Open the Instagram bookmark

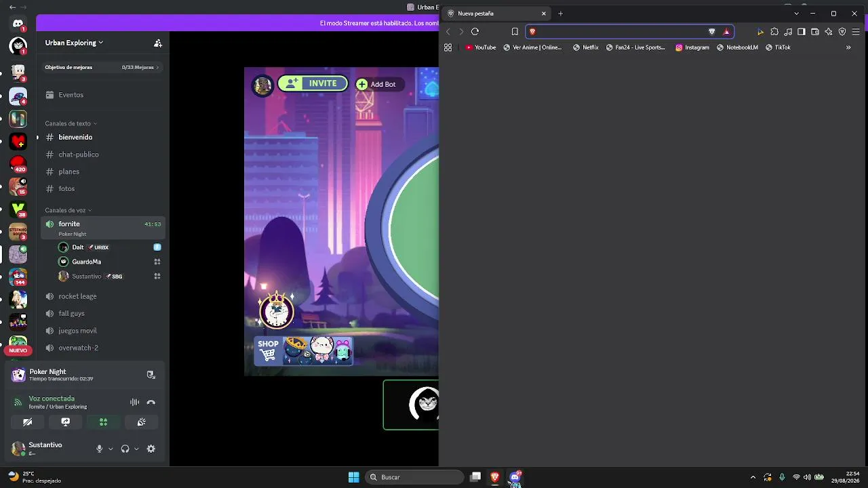[x=692, y=47]
